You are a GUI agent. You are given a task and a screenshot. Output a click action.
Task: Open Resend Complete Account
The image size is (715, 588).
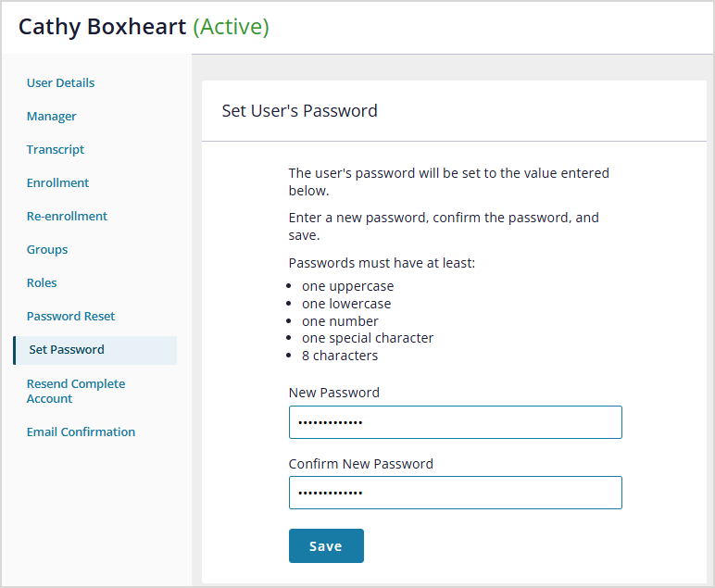click(75, 391)
